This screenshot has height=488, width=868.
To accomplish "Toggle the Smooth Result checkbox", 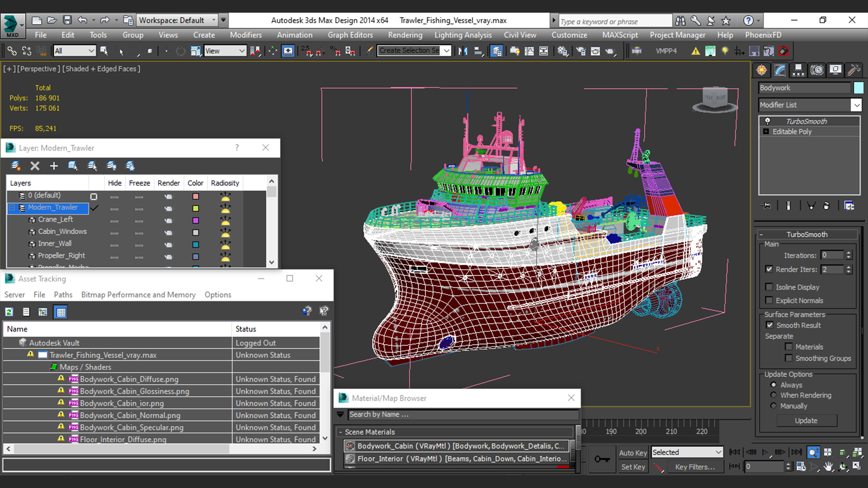I will tap(769, 325).
